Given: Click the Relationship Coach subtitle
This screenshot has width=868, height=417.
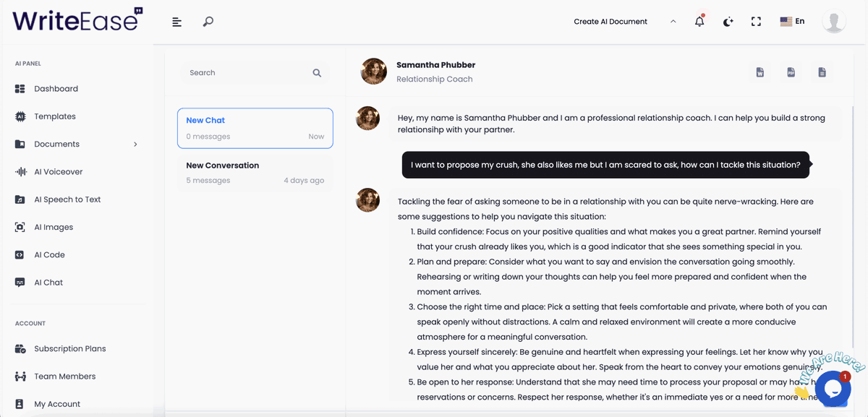Looking at the screenshot, I should pyautogui.click(x=435, y=79).
